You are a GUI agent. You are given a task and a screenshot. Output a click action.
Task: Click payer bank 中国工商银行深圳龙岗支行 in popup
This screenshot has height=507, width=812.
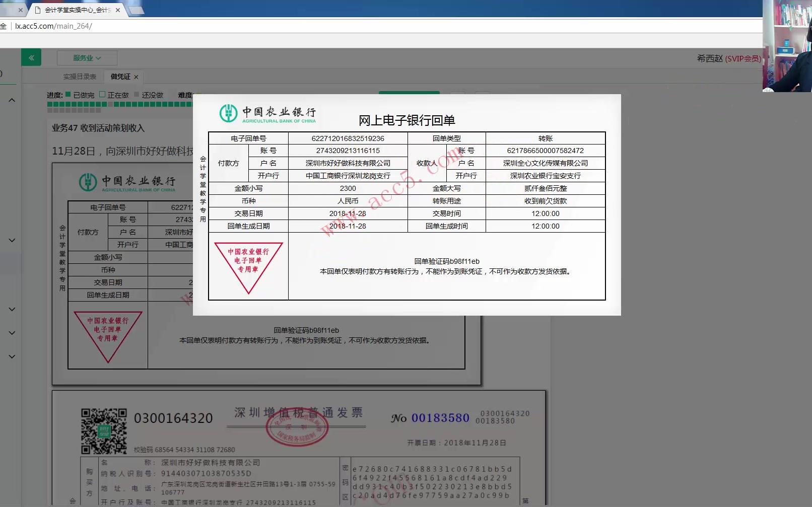point(348,176)
